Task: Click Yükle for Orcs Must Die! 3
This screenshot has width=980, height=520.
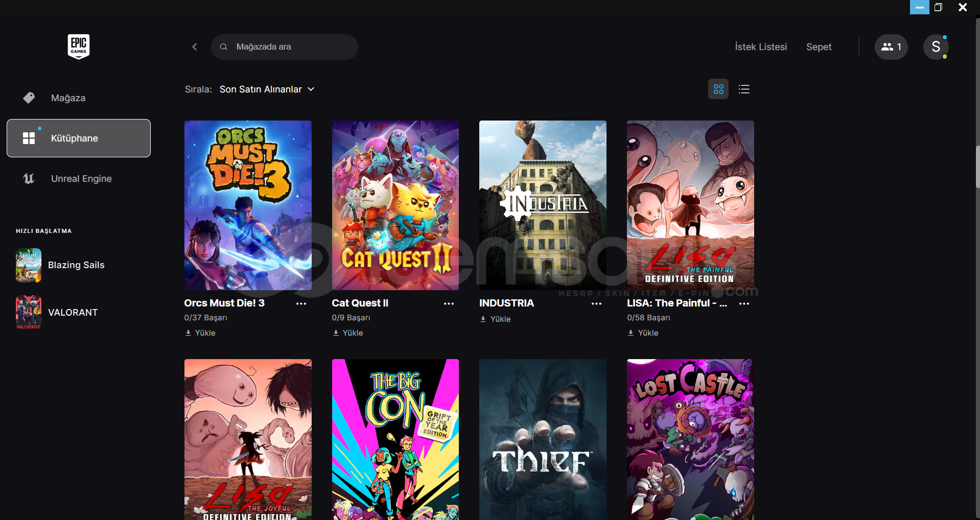Action: tap(205, 333)
